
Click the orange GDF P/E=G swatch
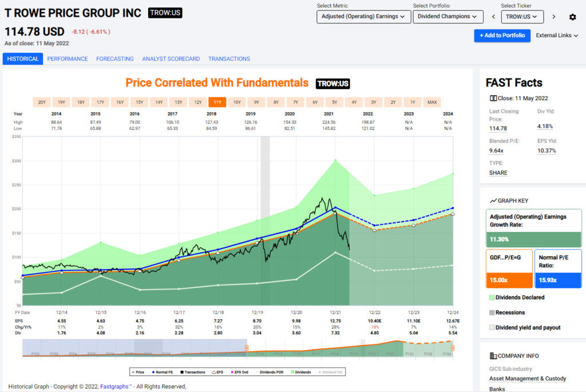pos(510,280)
